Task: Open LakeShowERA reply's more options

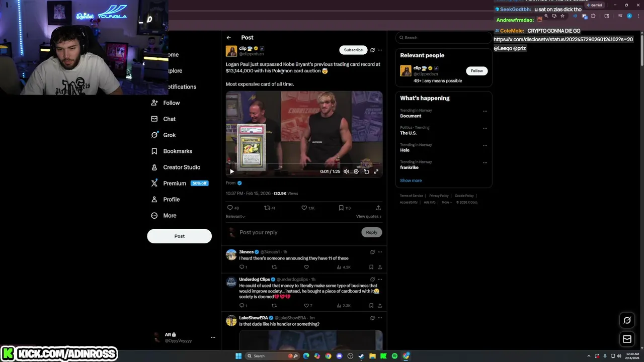Action: pyautogui.click(x=380, y=318)
